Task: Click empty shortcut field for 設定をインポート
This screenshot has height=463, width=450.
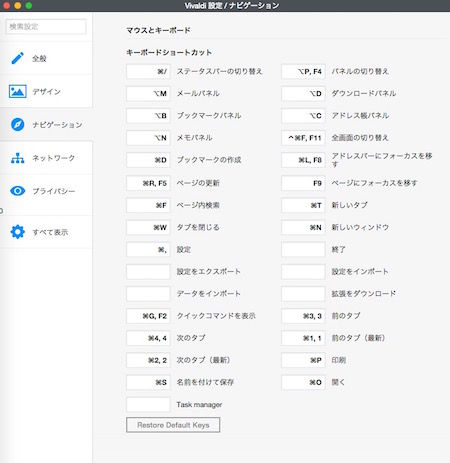Action: 303,272
